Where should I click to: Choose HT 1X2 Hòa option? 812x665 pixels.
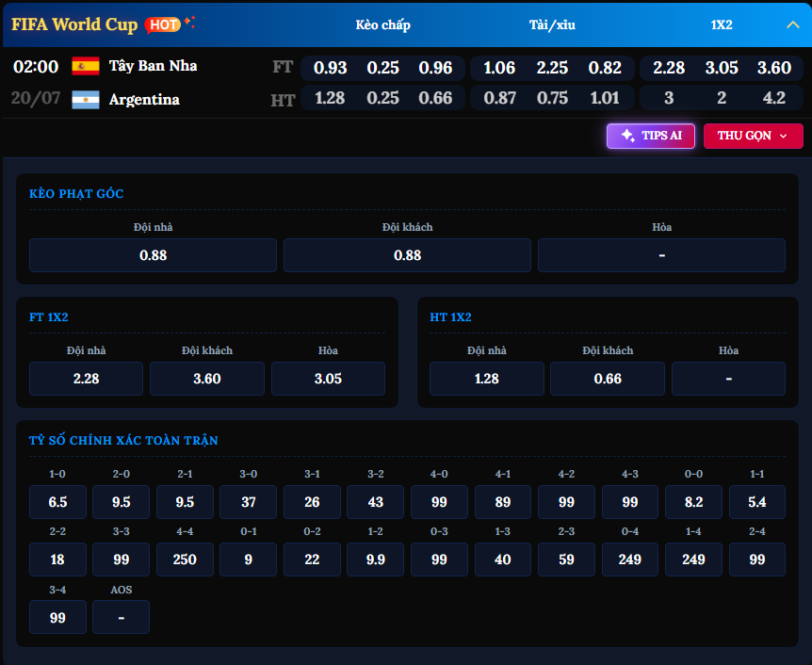click(728, 379)
